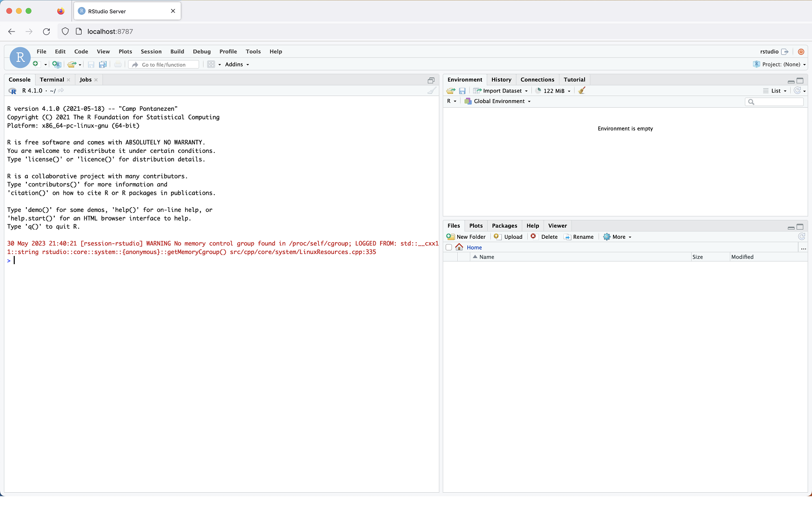Open the Project: (None) dropdown
The image size is (812, 508).
point(780,65)
